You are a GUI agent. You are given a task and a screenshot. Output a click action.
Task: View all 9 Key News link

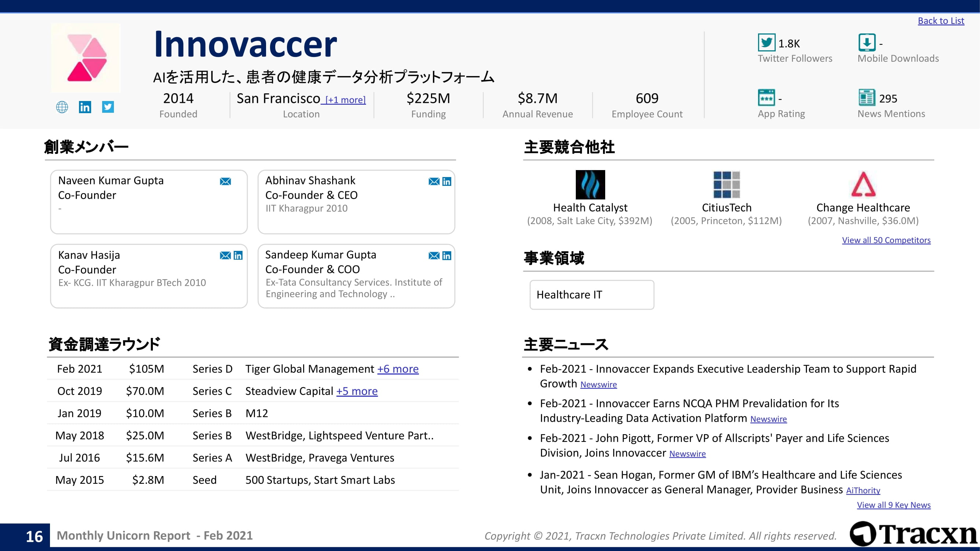click(893, 505)
